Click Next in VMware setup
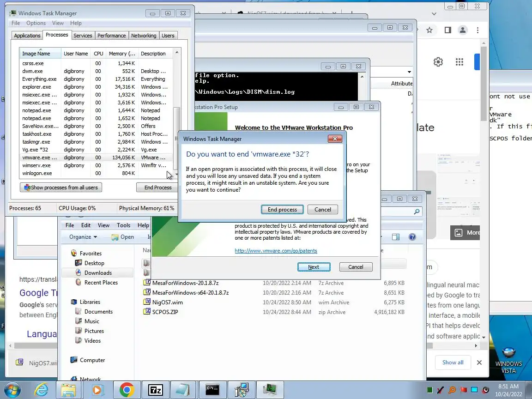This screenshot has height=399, width=532. pos(314,267)
